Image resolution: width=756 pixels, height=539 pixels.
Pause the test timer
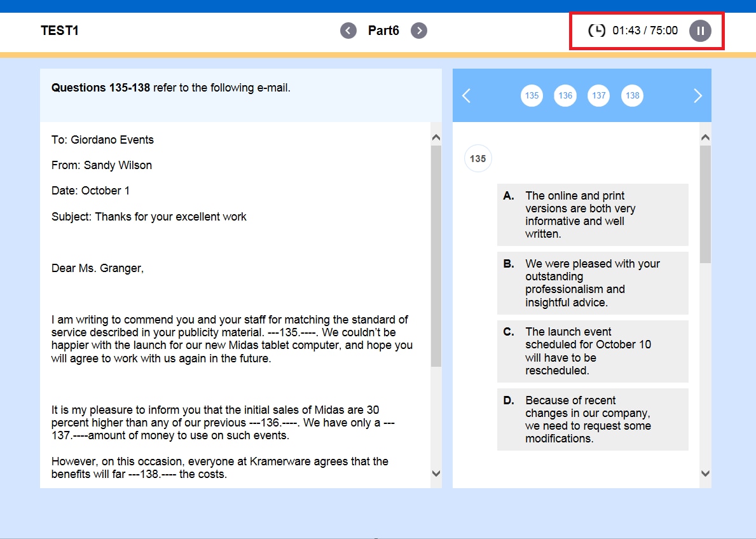[x=700, y=31]
